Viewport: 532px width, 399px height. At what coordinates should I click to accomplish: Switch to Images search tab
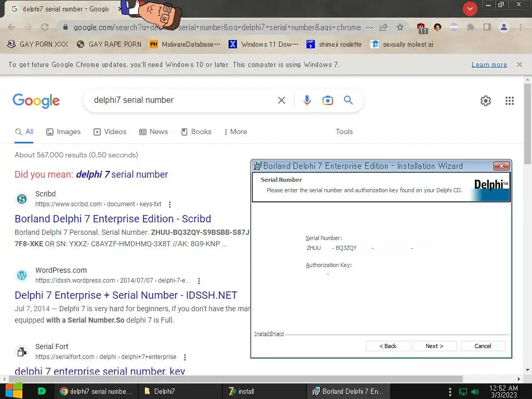pos(63,131)
